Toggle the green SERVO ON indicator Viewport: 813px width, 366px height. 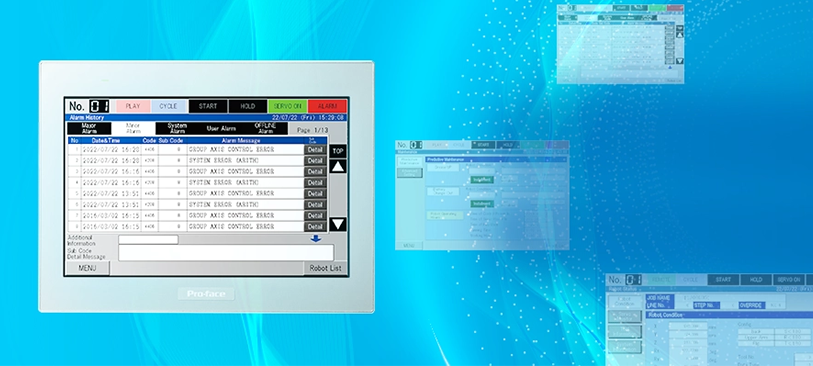[287, 106]
